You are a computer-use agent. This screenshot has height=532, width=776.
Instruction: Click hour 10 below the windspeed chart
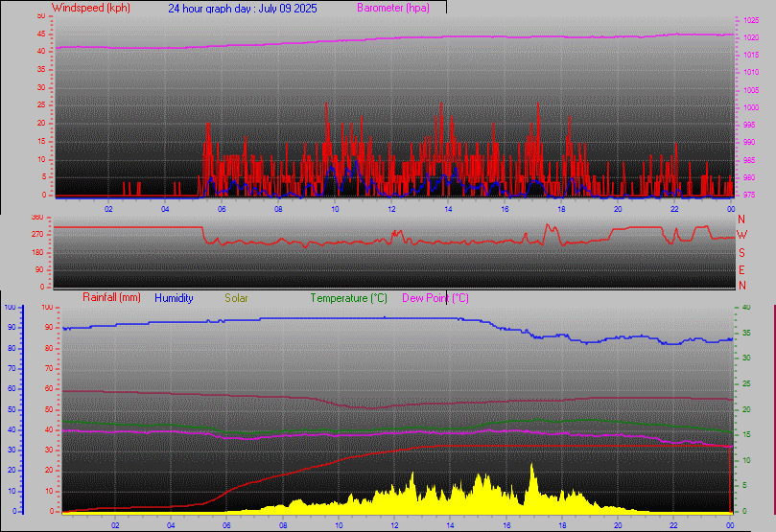[335, 209]
